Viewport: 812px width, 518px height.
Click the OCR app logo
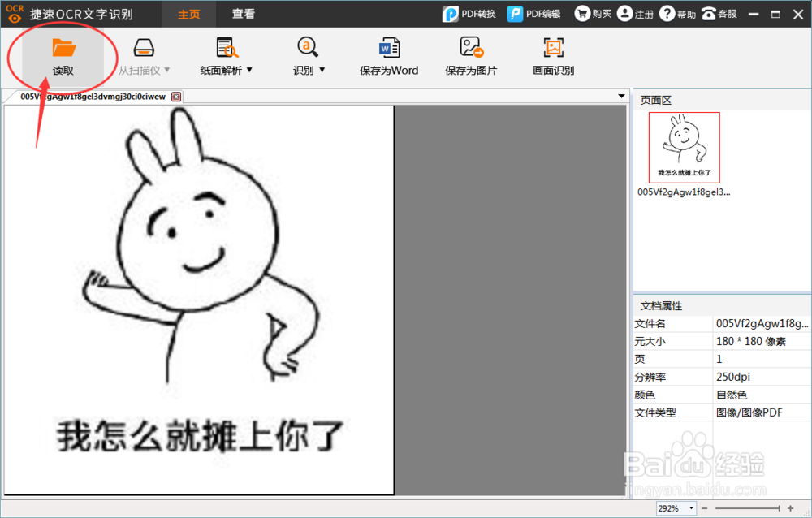pyautogui.click(x=15, y=14)
